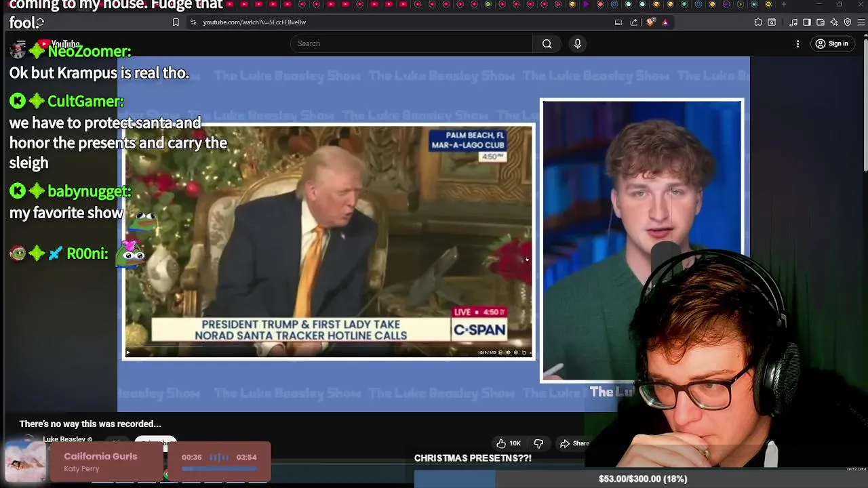Click the YouTube search magnifier button
Screen dimensions: 868x488
[x=547, y=44]
